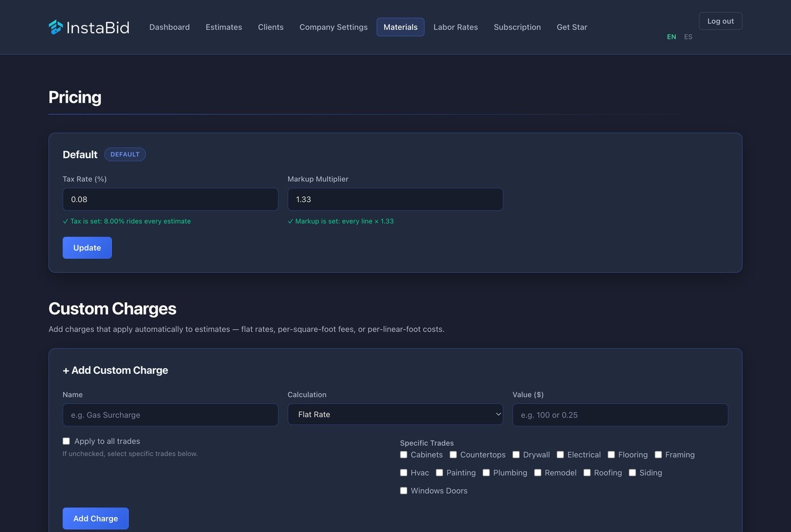Click the Pricing heading

coord(75,97)
